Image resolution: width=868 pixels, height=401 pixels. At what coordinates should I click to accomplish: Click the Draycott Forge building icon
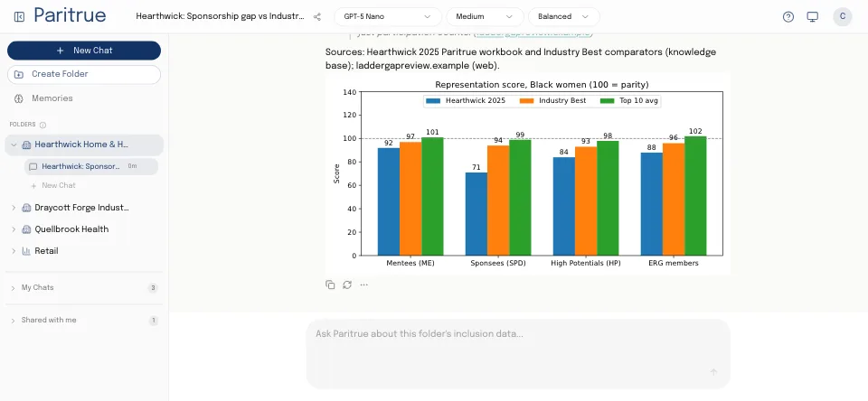click(26, 208)
